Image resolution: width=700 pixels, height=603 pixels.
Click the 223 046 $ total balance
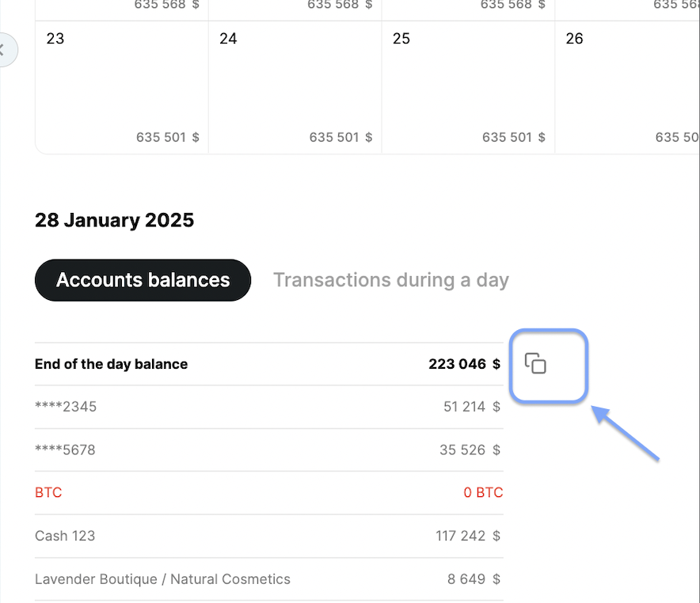(x=464, y=364)
